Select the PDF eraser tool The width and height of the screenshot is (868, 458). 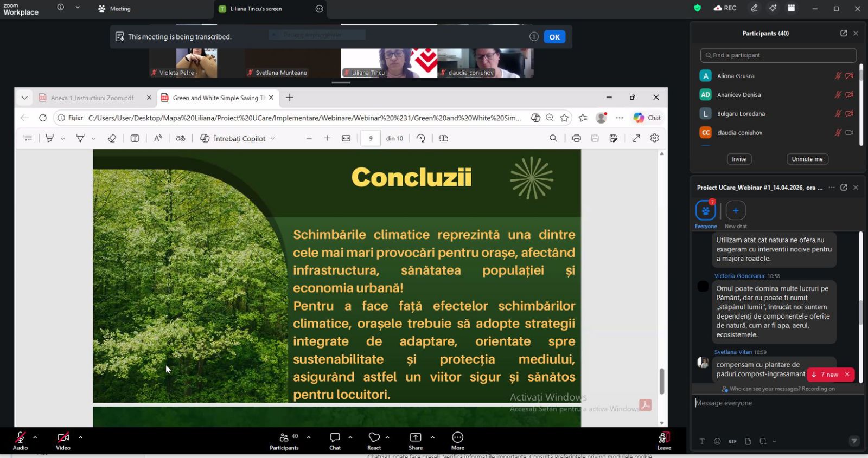click(x=112, y=138)
